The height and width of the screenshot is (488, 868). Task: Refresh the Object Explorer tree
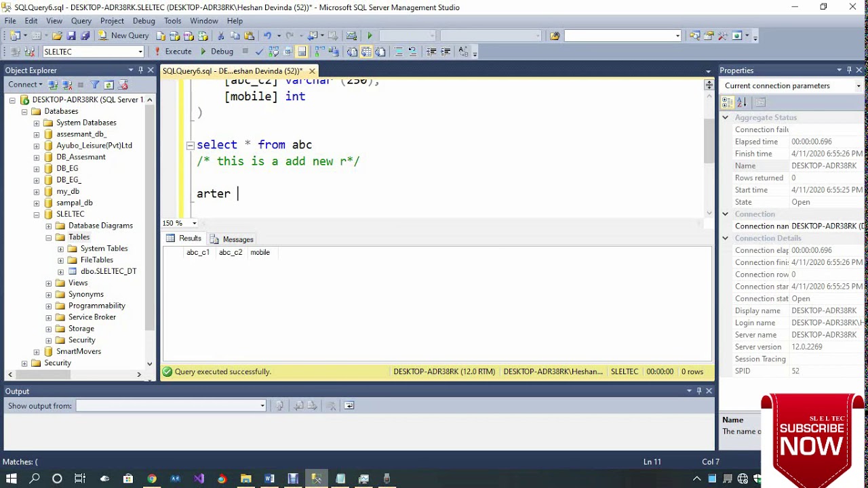108,85
